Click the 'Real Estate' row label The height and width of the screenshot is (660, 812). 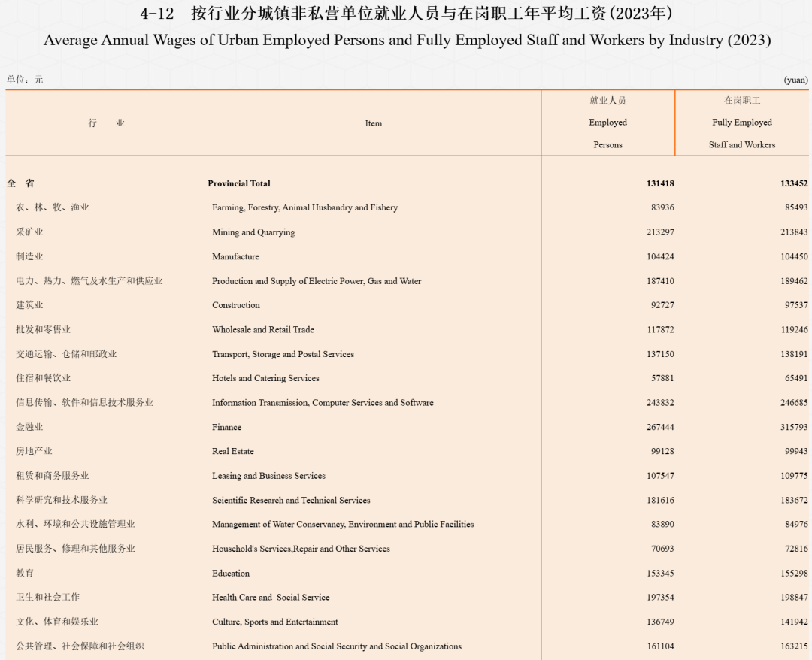click(x=232, y=451)
